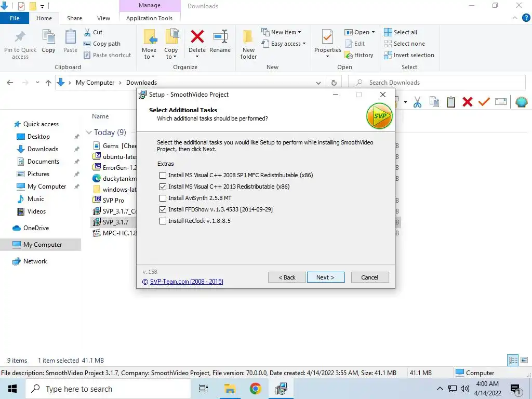Screen dimensions: 532x399
Task: Click History in the Open group
Action: click(x=358, y=55)
